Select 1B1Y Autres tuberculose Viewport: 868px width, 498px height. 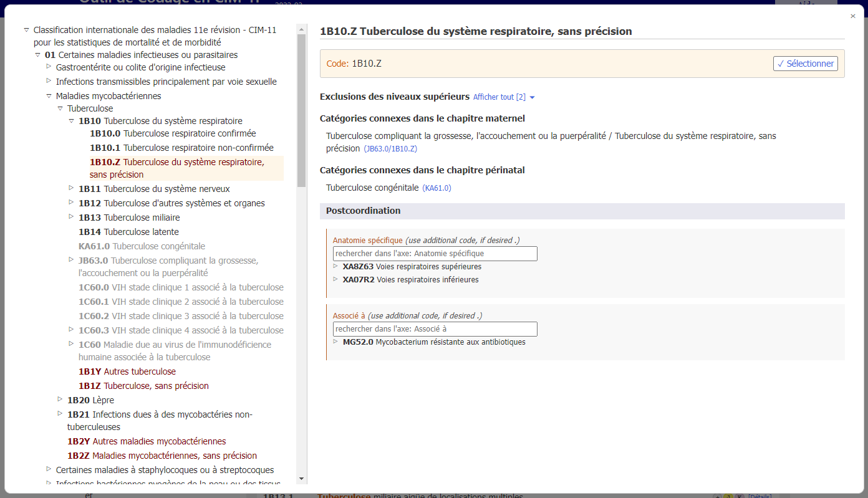pyautogui.click(x=127, y=371)
